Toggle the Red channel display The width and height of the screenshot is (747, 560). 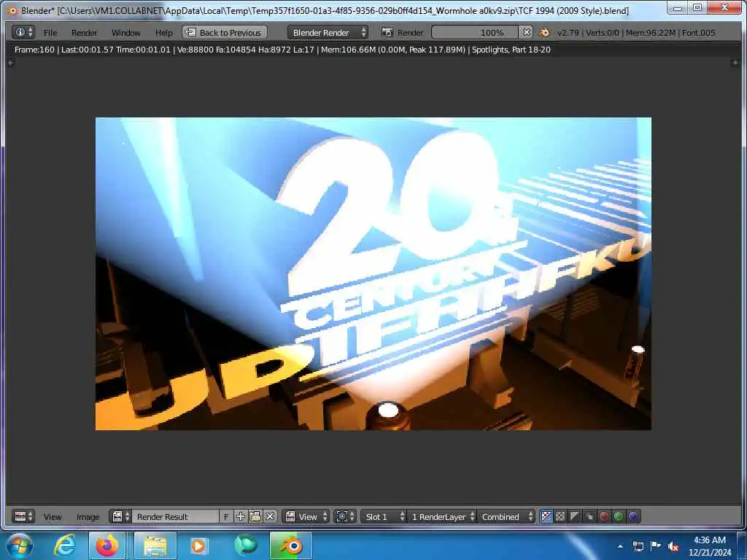(x=604, y=517)
